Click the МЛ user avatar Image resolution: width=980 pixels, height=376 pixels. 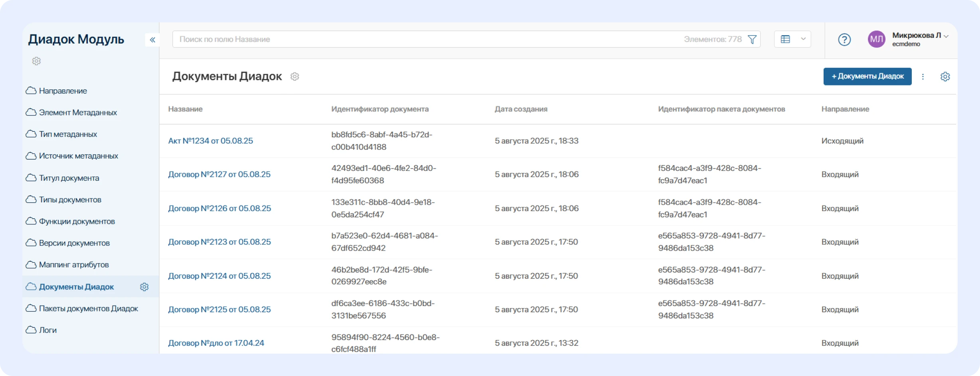click(x=876, y=40)
